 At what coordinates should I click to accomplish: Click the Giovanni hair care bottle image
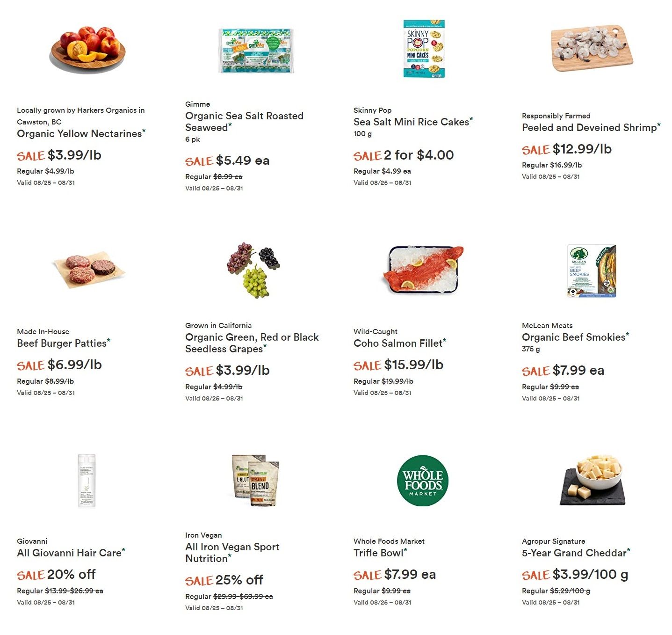coord(87,481)
